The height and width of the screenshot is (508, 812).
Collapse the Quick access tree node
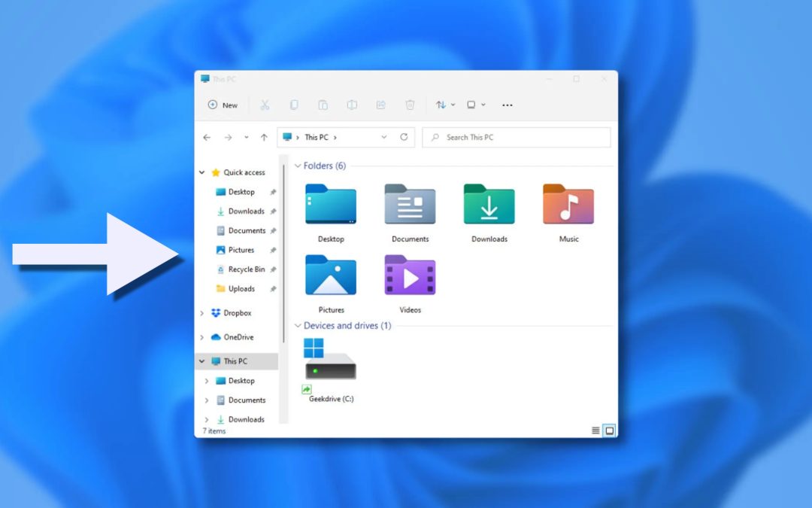(x=202, y=172)
